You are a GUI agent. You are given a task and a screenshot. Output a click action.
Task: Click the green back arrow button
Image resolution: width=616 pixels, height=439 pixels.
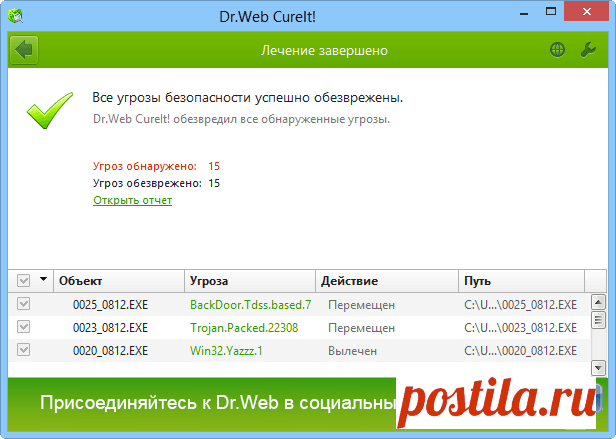coord(23,49)
